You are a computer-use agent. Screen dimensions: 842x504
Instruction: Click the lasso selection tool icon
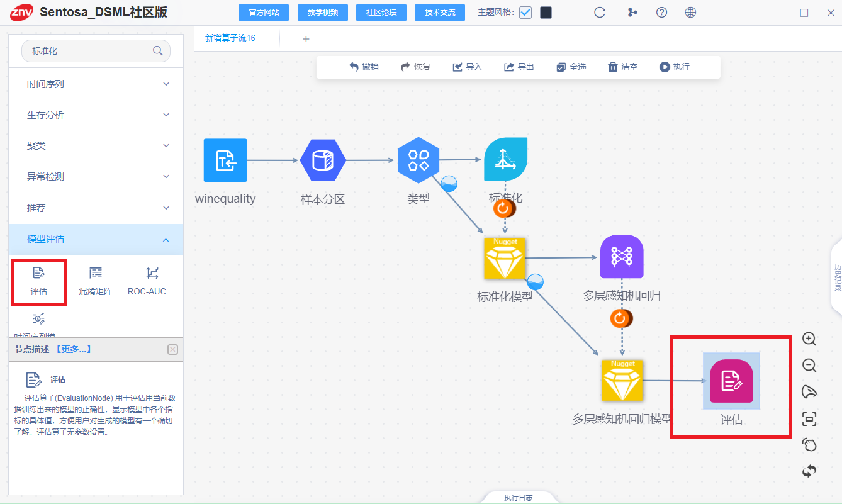pyautogui.click(x=809, y=392)
